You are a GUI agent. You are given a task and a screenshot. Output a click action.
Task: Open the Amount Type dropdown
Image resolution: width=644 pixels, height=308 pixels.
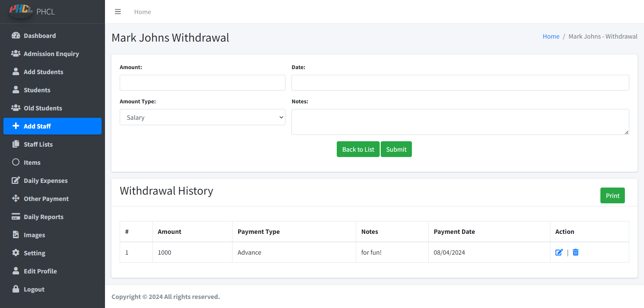click(202, 117)
